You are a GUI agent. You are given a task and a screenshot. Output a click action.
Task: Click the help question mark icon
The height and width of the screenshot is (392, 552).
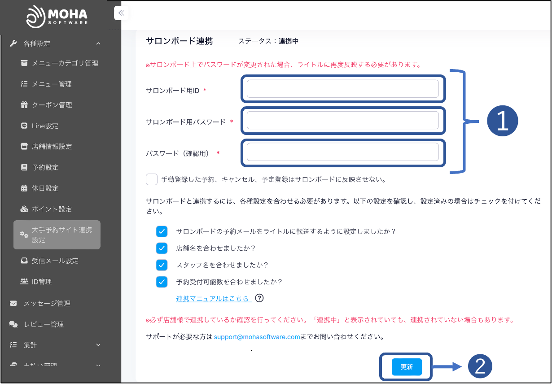(x=259, y=298)
